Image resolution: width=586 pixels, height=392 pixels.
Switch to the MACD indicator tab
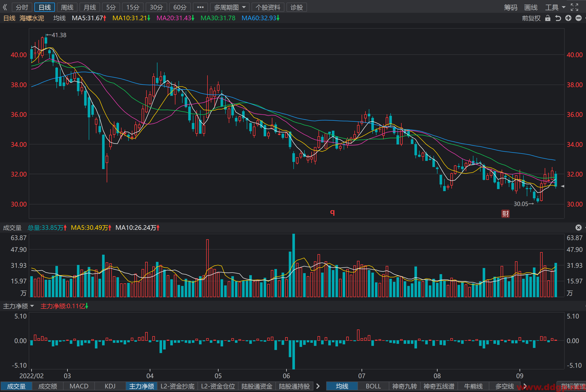coord(79,386)
